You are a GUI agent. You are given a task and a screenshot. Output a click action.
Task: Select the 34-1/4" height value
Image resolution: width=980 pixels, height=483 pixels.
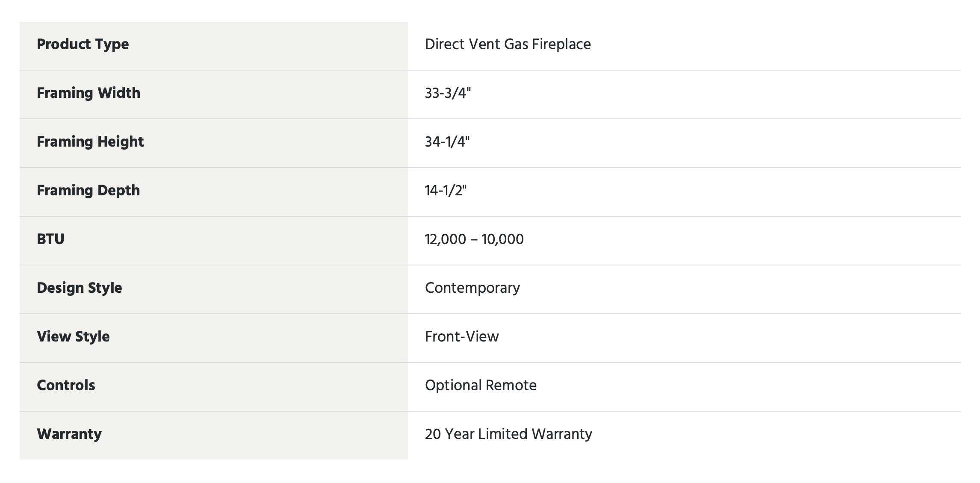[x=447, y=142]
